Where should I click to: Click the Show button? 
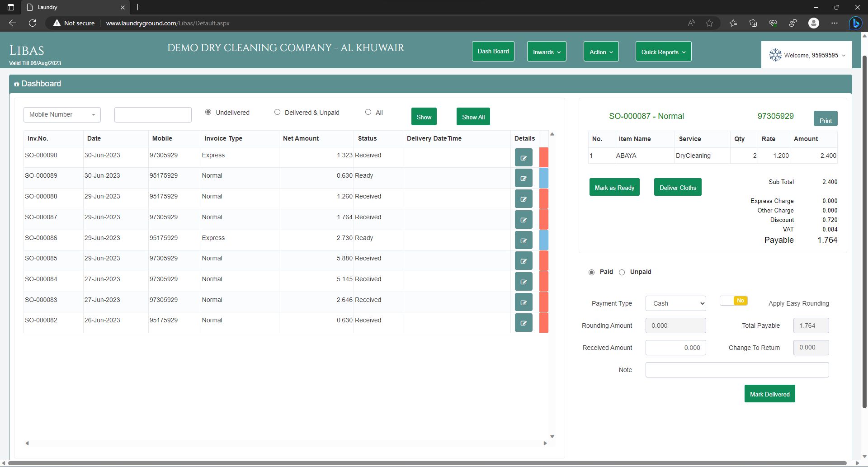click(x=424, y=117)
